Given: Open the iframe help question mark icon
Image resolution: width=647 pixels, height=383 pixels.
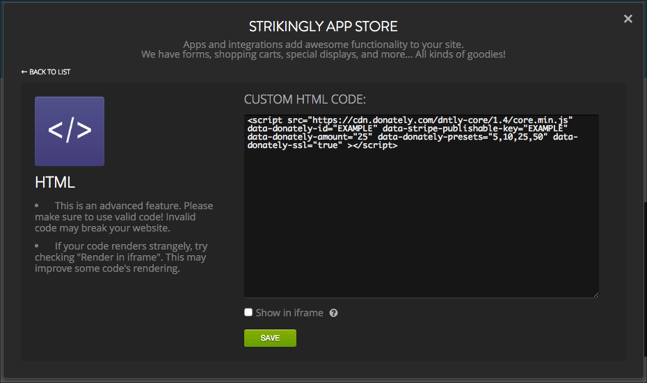Looking at the screenshot, I should click(333, 313).
